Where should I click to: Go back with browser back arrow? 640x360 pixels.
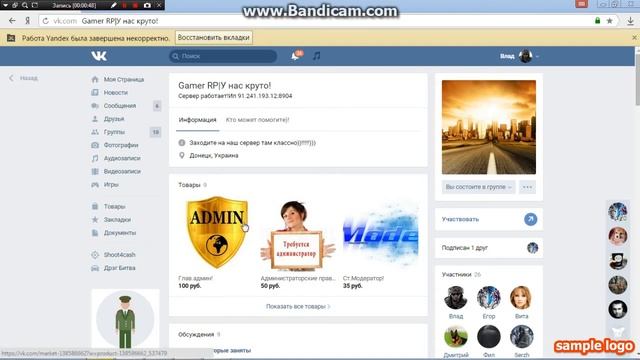[x=12, y=21]
